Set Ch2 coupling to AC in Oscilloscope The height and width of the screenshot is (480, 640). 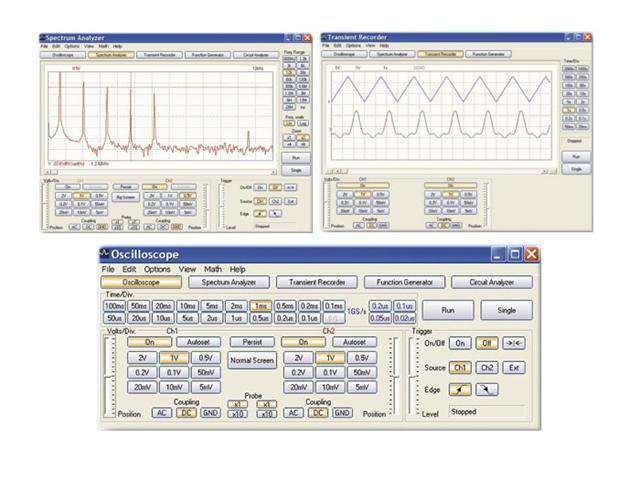(293, 412)
